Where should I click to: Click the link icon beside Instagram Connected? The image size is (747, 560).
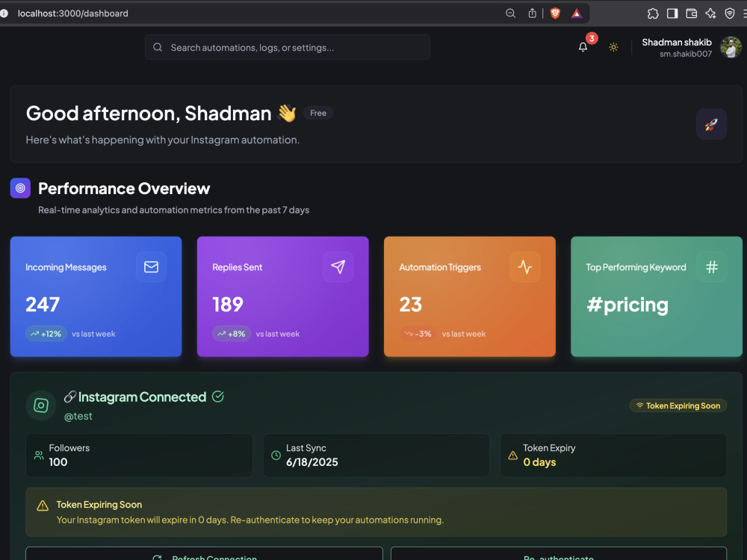pos(70,396)
